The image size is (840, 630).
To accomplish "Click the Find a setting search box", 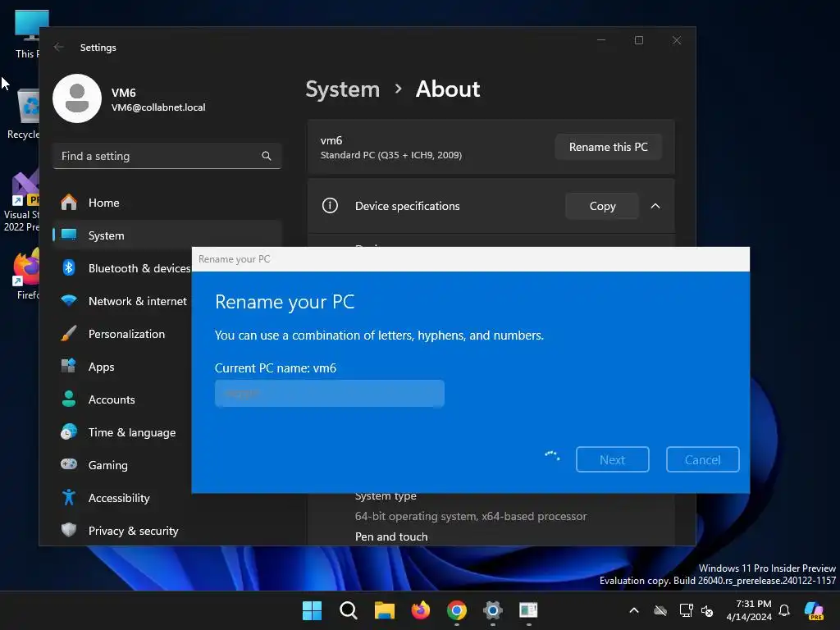I will tap(167, 156).
